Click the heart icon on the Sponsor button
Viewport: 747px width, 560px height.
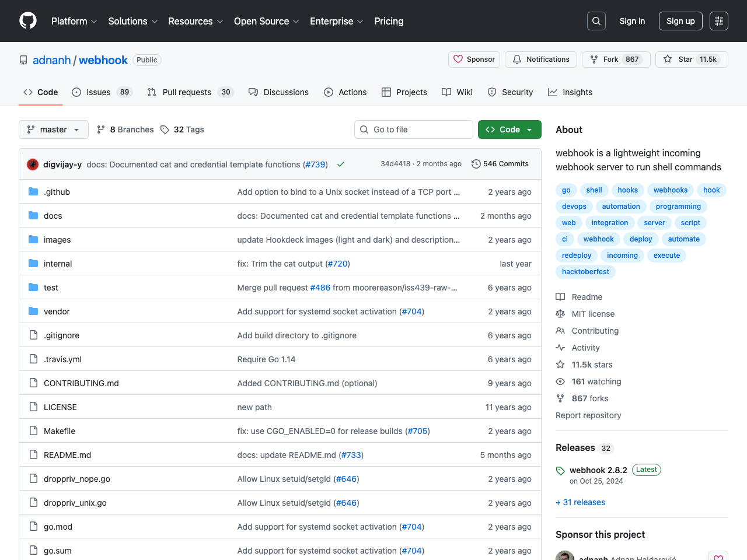tap(458, 60)
